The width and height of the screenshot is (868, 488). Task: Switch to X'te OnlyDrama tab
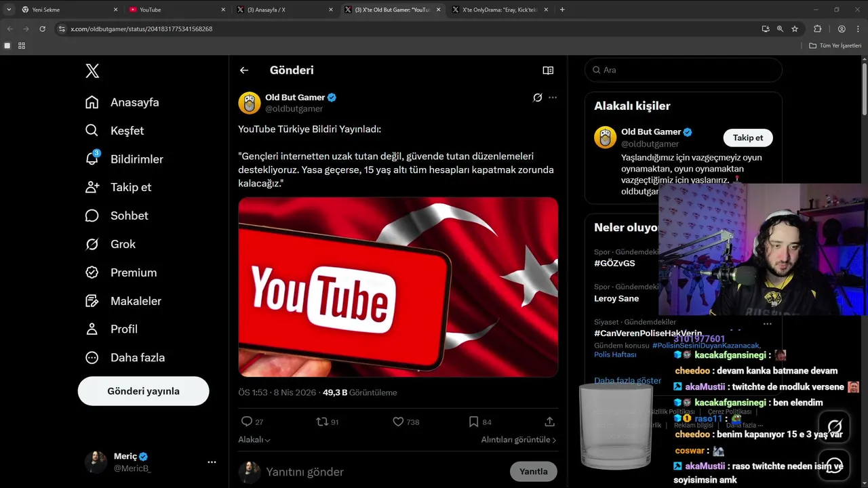coord(500,9)
